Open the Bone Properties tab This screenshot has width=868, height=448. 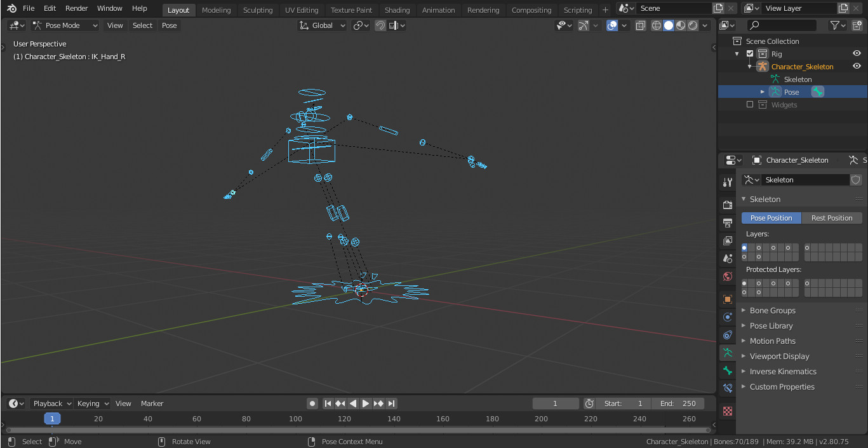click(727, 370)
